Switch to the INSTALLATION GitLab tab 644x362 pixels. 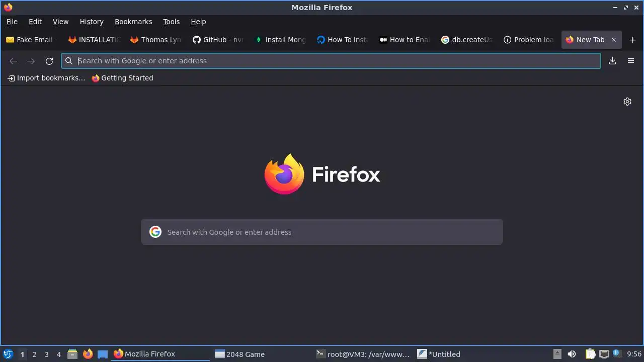pyautogui.click(x=94, y=40)
